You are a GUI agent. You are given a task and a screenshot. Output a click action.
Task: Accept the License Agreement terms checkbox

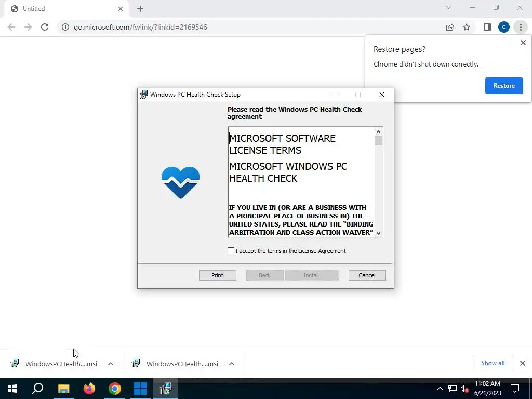coord(231,251)
